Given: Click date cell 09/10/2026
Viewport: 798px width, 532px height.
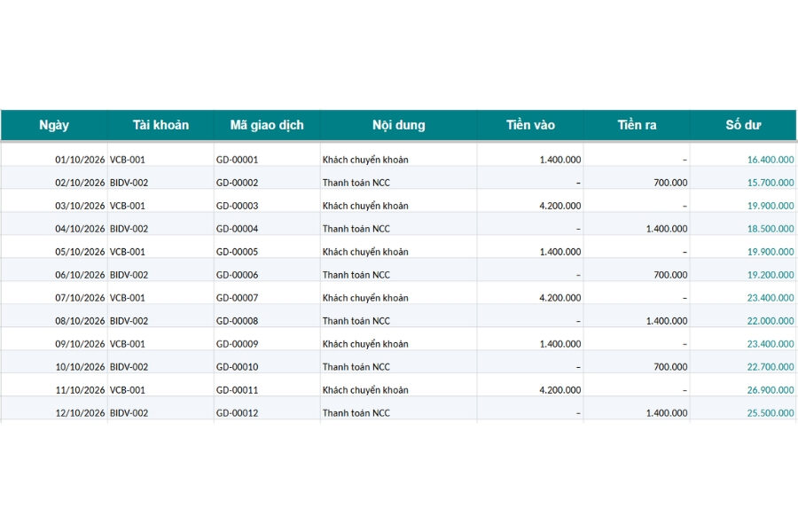Looking at the screenshot, I should click(80, 344).
